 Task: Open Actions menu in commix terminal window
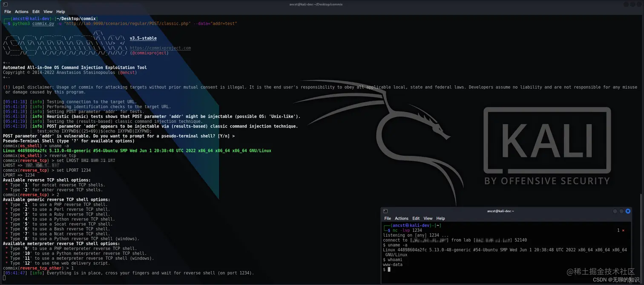tap(22, 12)
